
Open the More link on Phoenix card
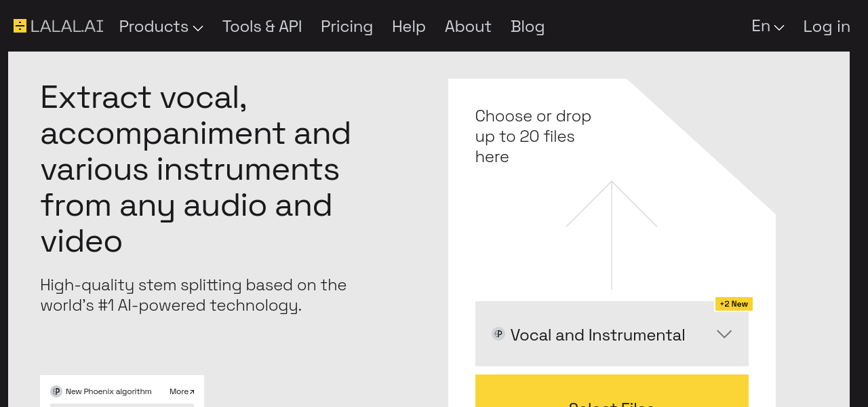tap(182, 391)
